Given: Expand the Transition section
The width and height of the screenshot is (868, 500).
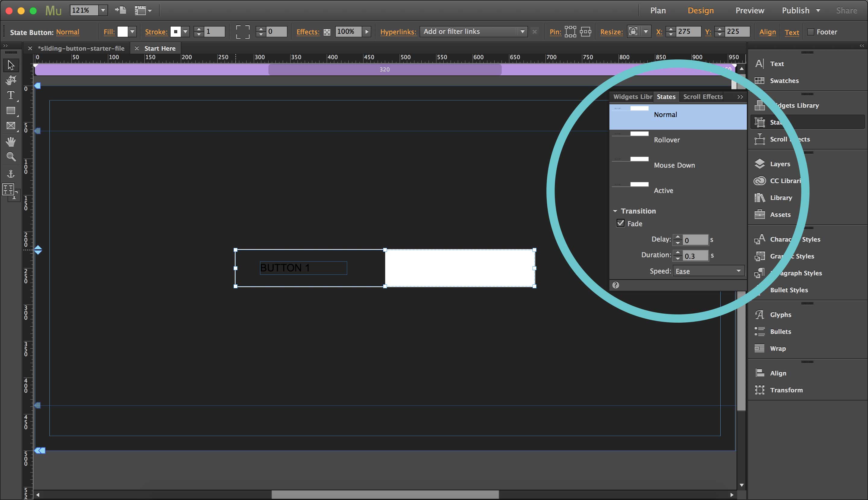Looking at the screenshot, I should coord(615,210).
